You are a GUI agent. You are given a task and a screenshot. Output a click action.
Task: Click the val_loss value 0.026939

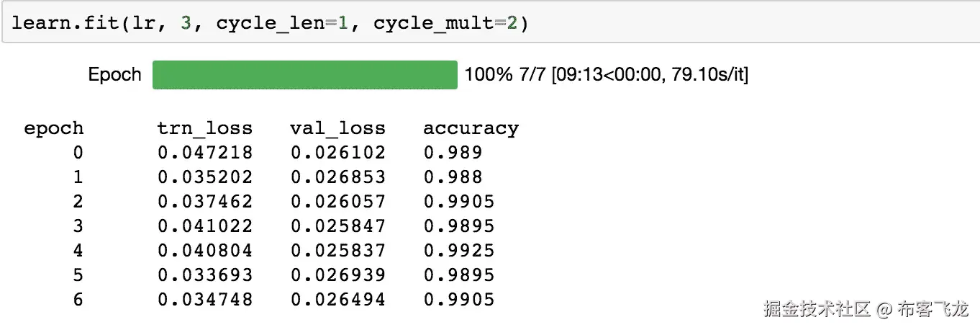click(x=338, y=275)
